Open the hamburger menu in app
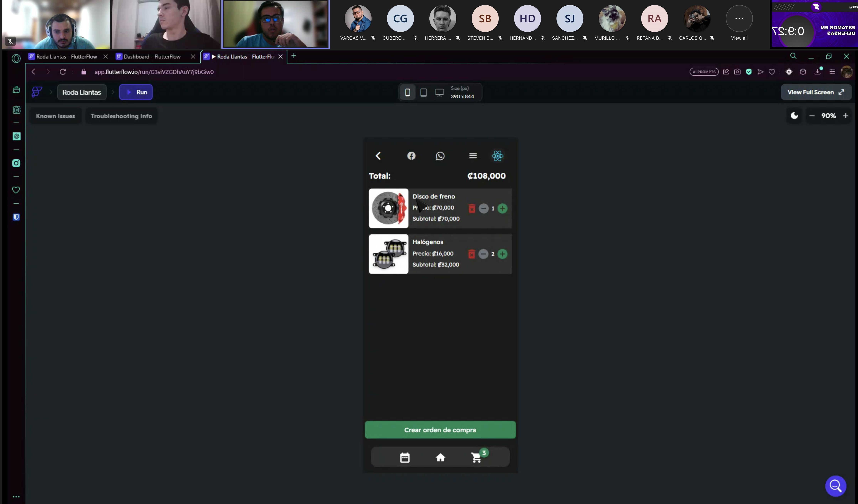The height and width of the screenshot is (504, 858). point(473,156)
